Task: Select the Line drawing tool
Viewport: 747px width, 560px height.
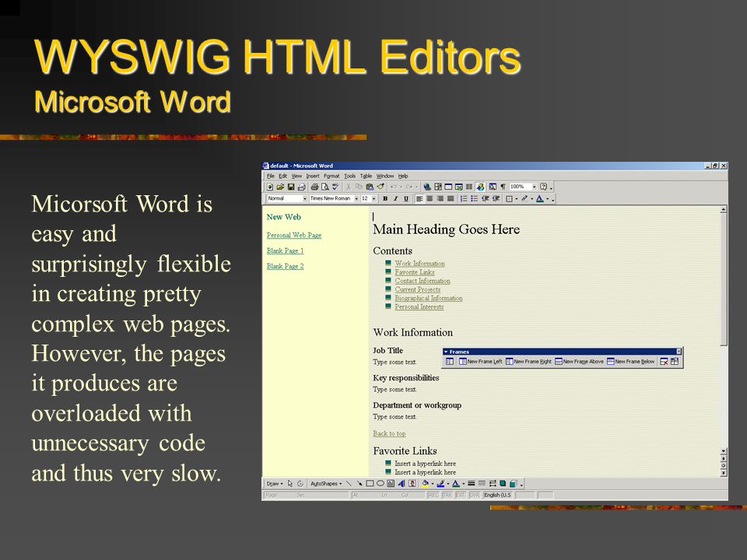Action: (x=349, y=484)
